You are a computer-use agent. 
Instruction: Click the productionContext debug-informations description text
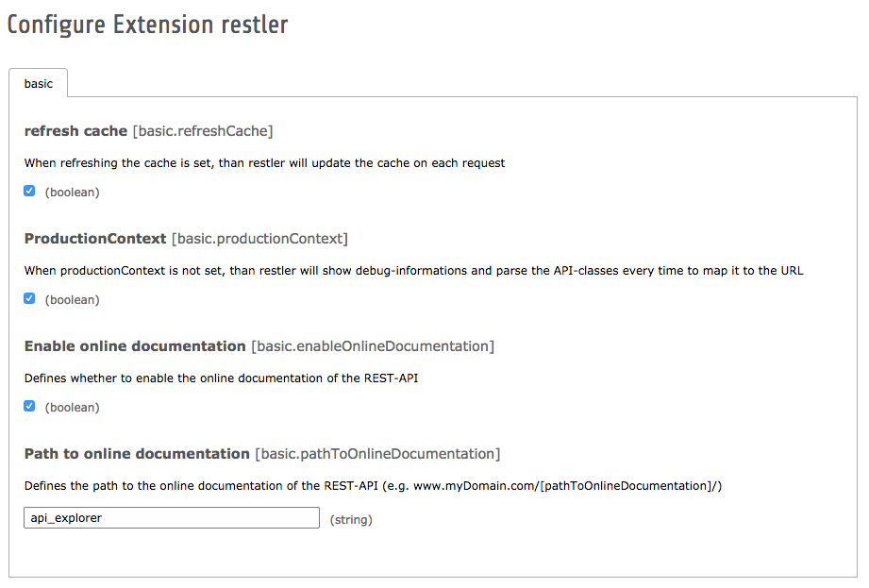pos(413,270)
